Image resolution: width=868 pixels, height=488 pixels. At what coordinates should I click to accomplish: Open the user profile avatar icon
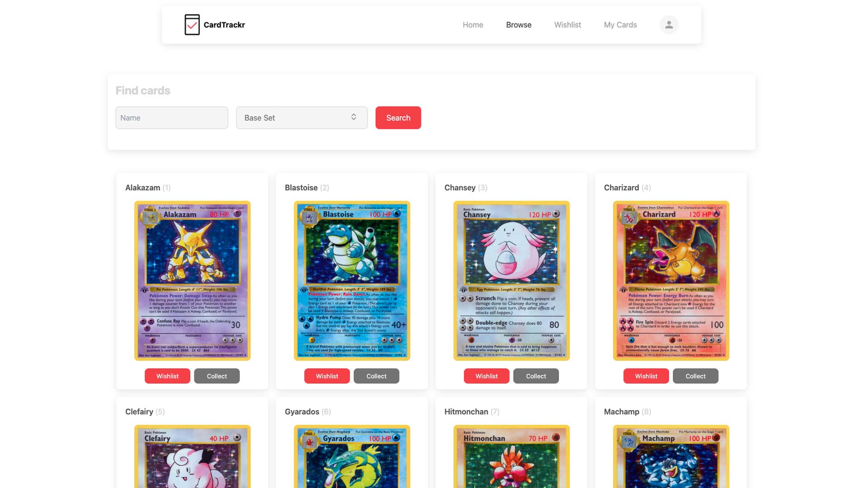pos(669,25)
